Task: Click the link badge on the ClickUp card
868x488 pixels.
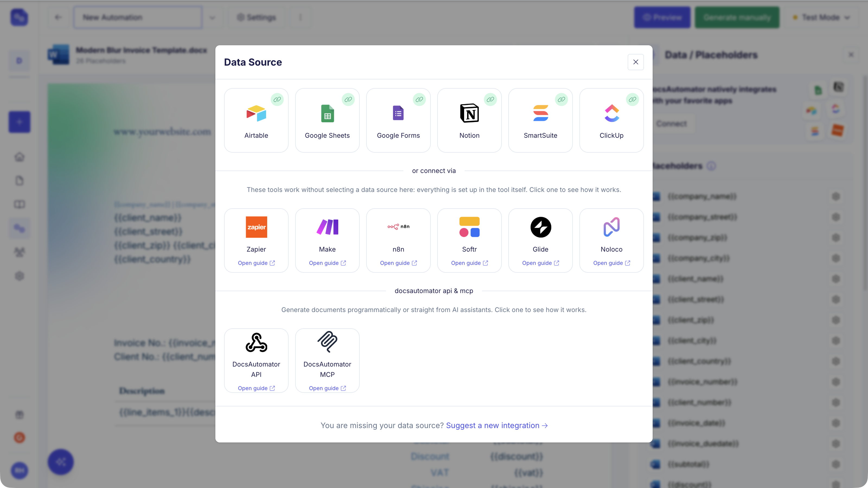Action: point(633,99)
